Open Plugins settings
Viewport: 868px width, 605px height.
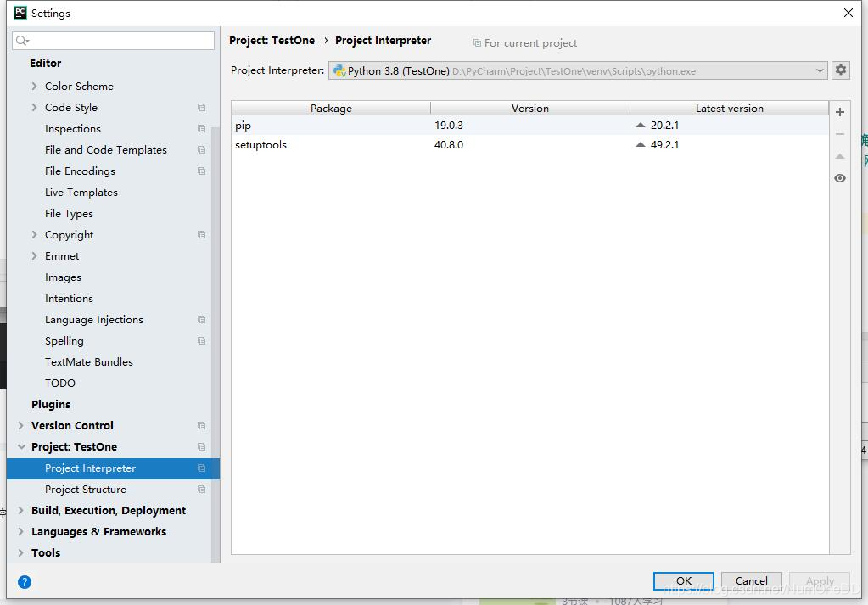click(x=51, y=404)
